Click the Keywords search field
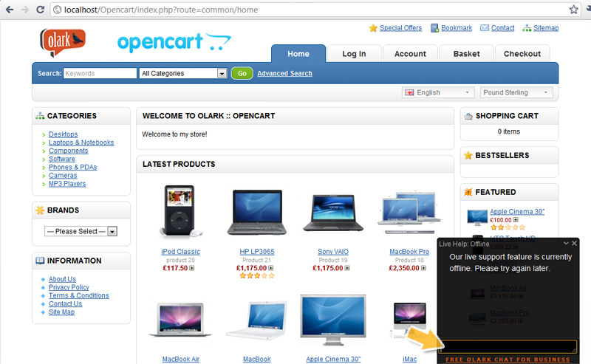Viewport: 591px width, 364px height. tap(100, 73)
